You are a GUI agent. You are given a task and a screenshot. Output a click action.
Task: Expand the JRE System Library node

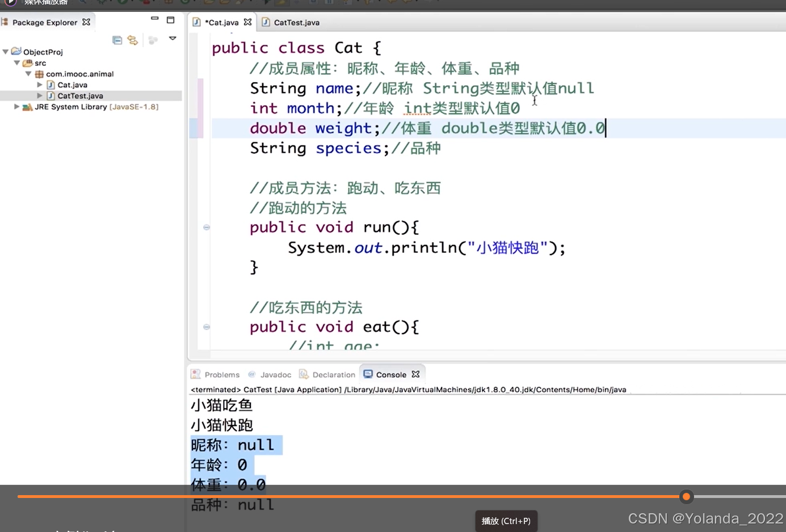point(17,107)
